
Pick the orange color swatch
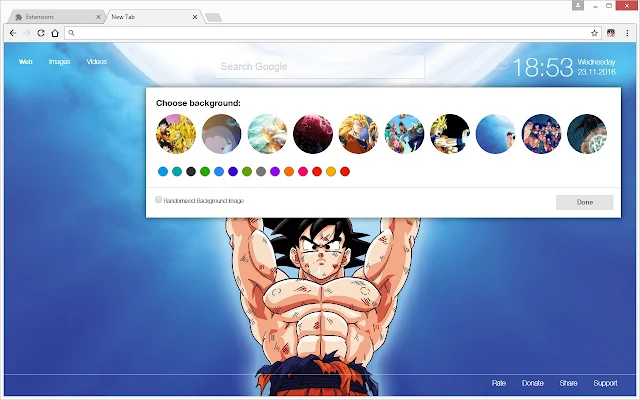coord(289,171)
